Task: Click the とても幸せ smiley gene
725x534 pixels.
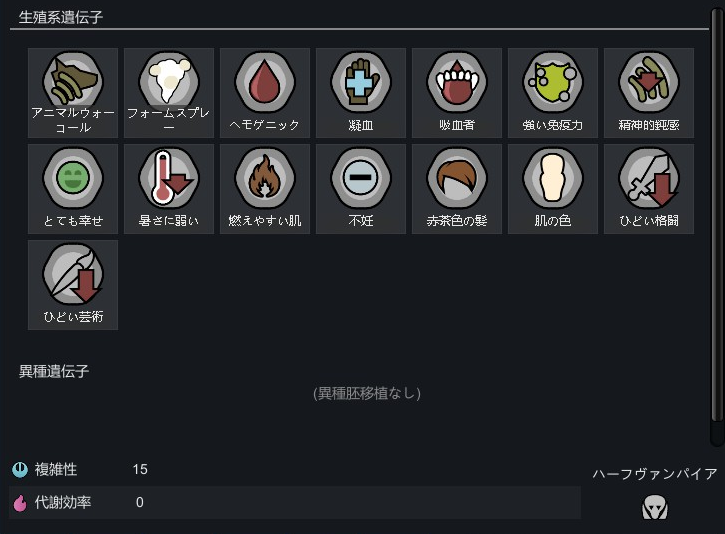Action: (73, 189)
